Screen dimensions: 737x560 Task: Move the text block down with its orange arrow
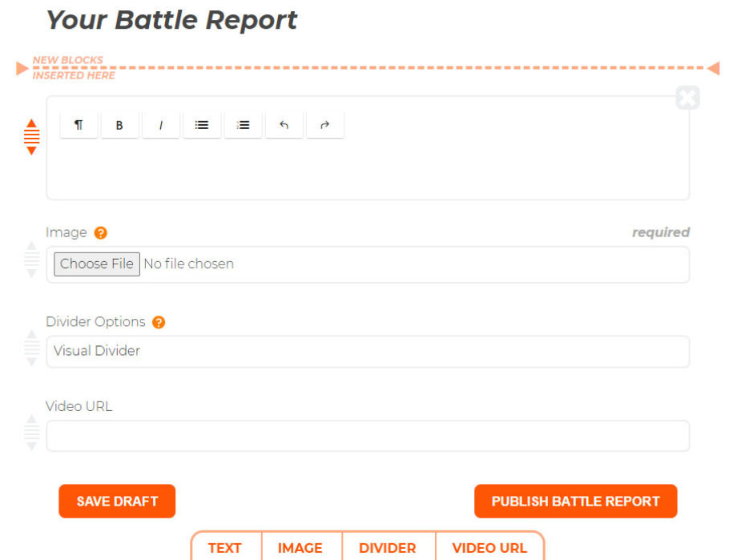[x=31, y=151]
